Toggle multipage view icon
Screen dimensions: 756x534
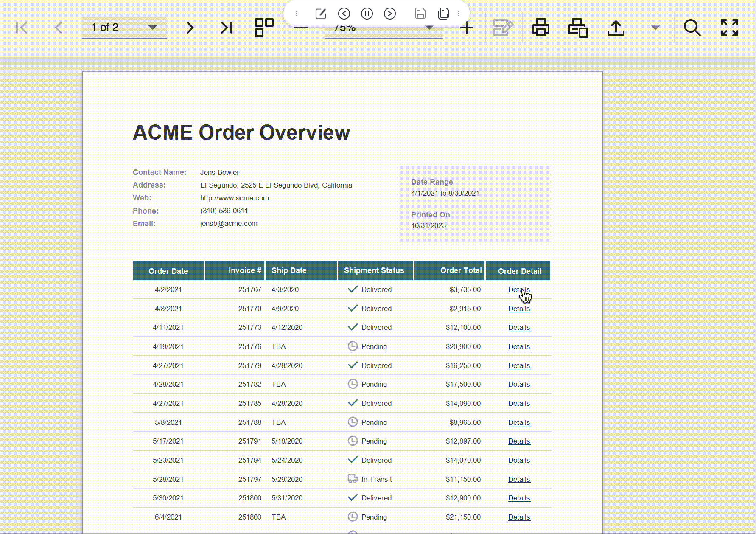264,28
